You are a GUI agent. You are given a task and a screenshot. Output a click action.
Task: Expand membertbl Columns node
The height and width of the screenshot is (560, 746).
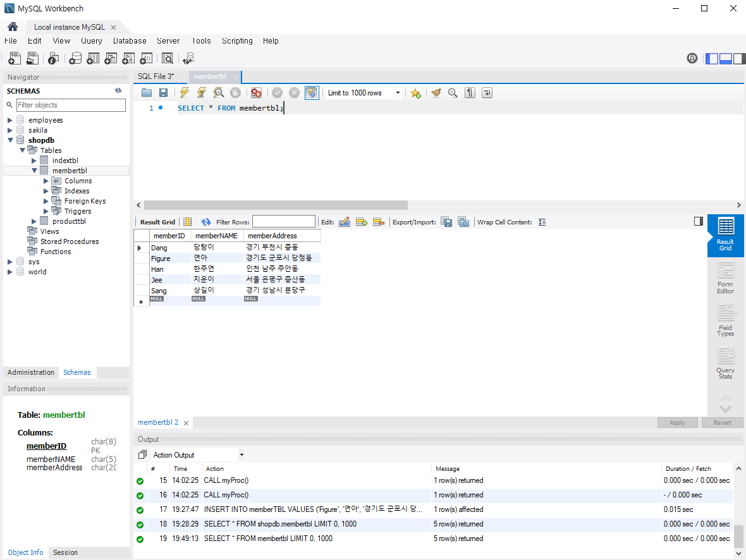click(x=46, y=181)
